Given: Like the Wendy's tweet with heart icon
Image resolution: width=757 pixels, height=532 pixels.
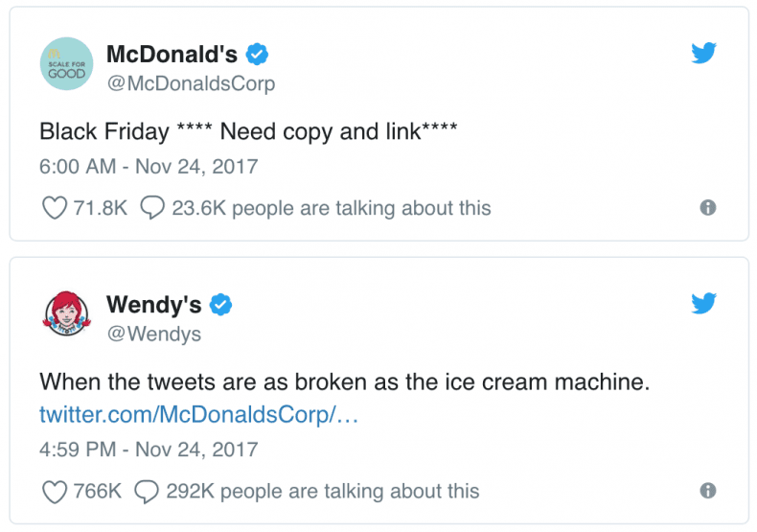Looking at the screenshot, I should pyautogui.click(x=55, y=492).
